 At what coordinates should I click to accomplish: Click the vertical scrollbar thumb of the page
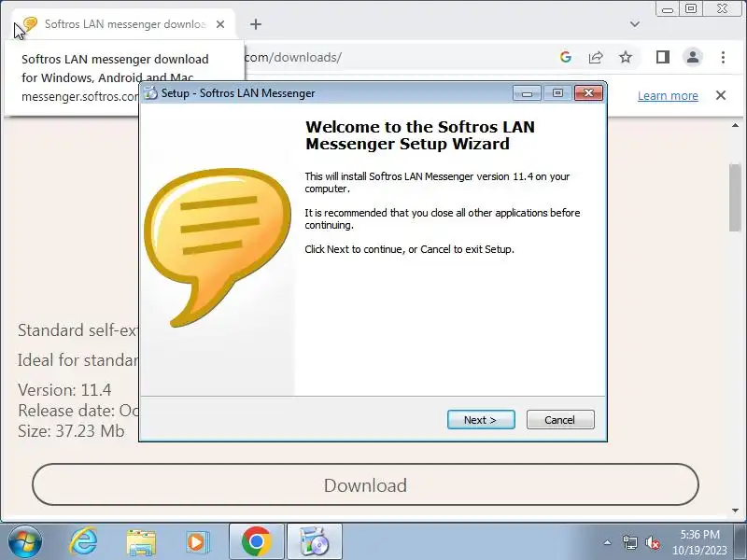click(x=735, y=197)
